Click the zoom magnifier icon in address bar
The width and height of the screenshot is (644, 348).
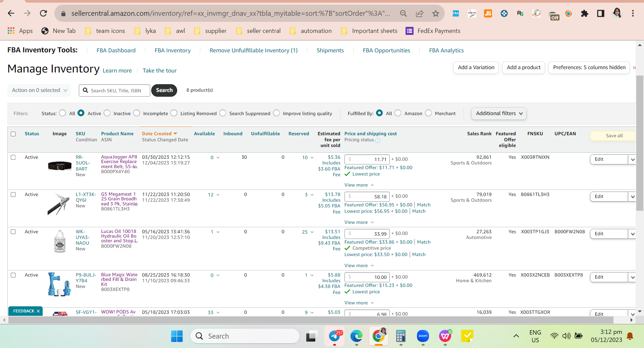tap(404, 13)
